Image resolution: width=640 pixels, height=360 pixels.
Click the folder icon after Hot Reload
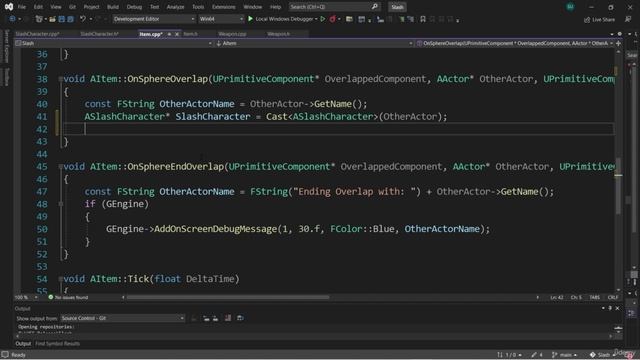pyautogui.click(x=349, y=19)
